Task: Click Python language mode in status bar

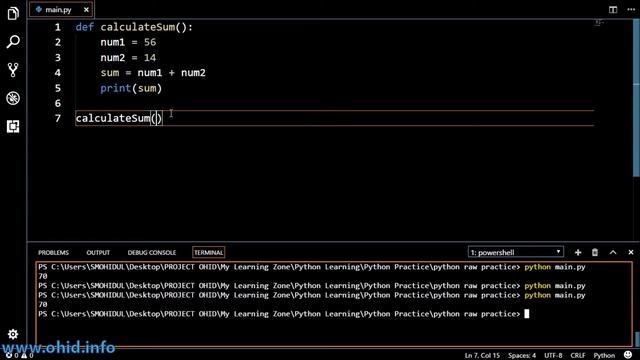Action: [604, 356]
